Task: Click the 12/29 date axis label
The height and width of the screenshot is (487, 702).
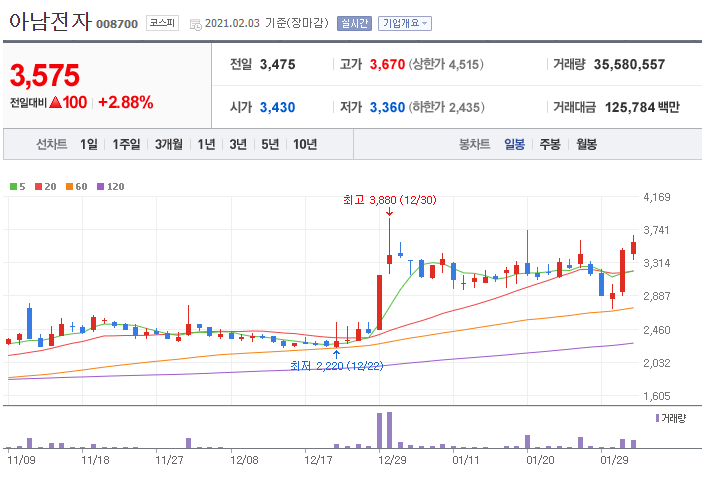Action: click(392, 460)
